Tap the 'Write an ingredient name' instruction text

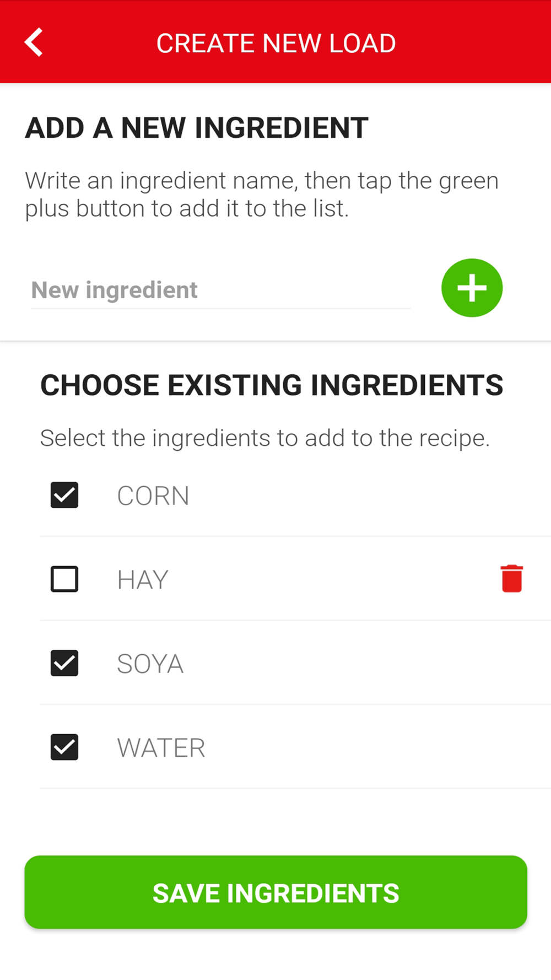tap(262, 195)
